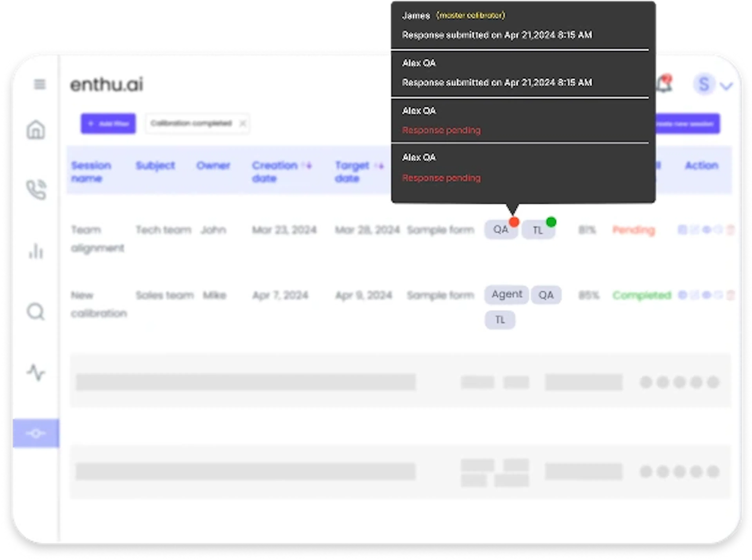Screen dimensions: 752x560
Task: Select the highlighted calibration sidebar icon
Action: pos(36,434)
